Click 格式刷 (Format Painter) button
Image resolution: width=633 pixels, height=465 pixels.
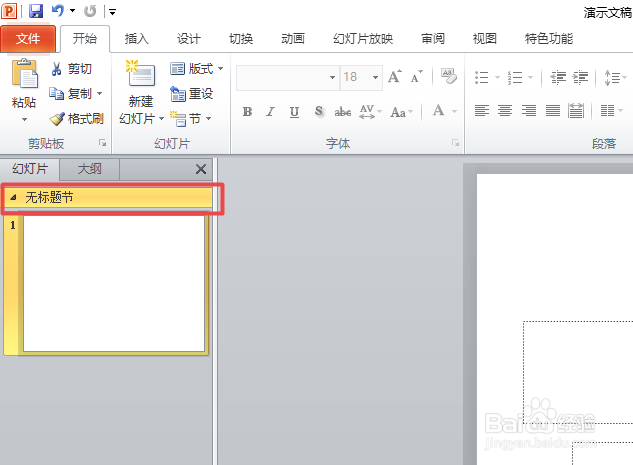(x=76, y=119)
